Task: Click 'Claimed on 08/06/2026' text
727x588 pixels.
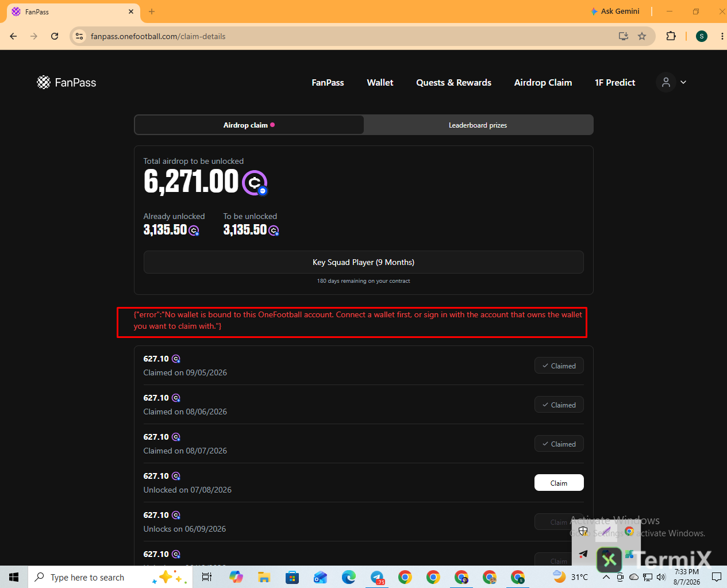Action: [185, 412]
